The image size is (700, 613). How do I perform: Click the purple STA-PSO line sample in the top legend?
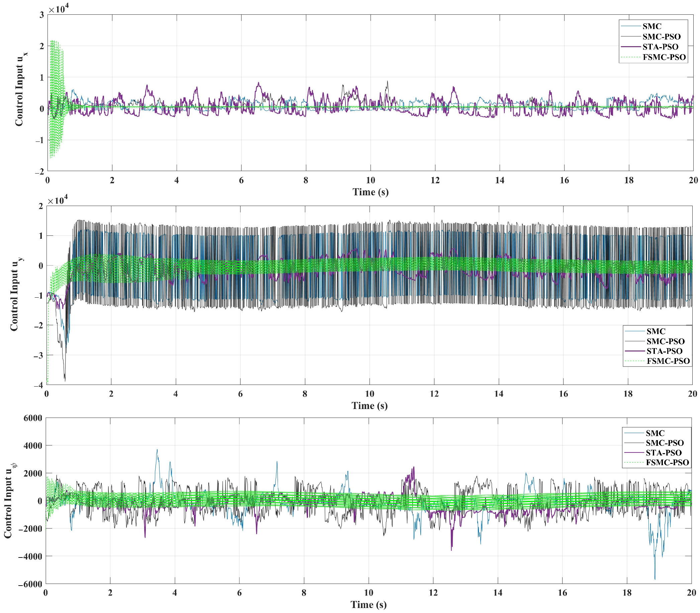tap(630, 47)
